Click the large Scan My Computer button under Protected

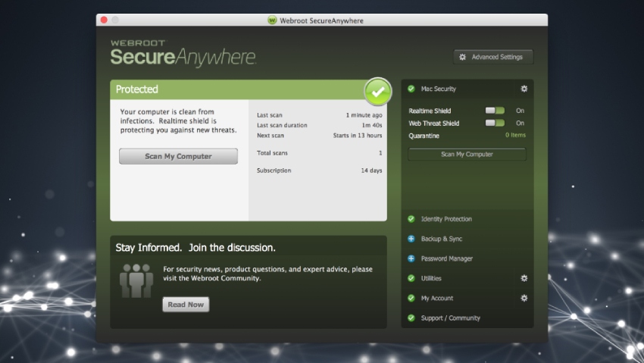[178, 156]
